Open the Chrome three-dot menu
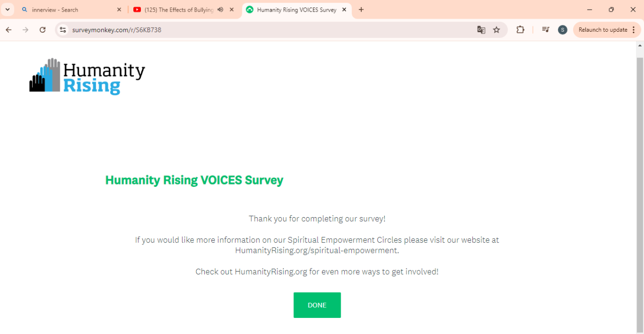The image size is (644, 334). tap(633, 30)
